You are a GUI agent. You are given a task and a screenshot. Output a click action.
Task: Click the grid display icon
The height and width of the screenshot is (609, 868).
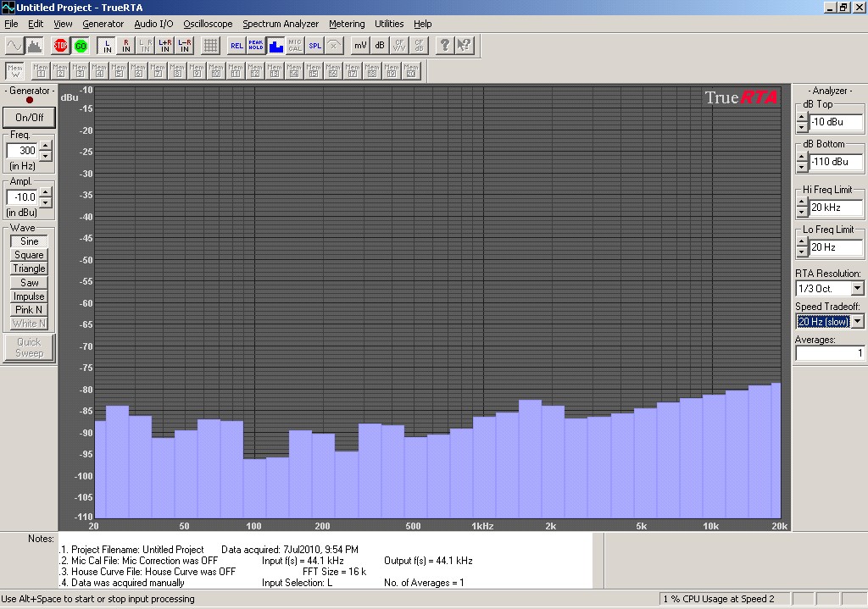210,46
